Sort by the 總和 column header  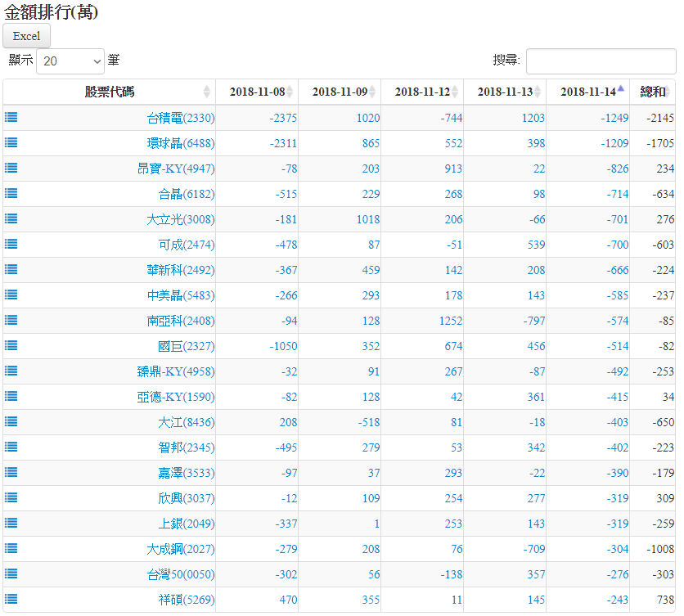pos(652,92)
